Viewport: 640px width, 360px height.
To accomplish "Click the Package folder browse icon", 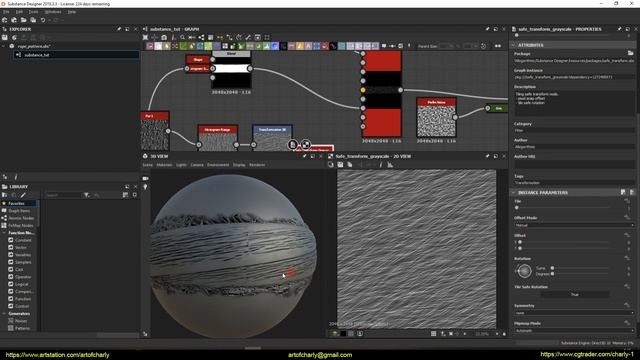I will click(x=631, y=53).
